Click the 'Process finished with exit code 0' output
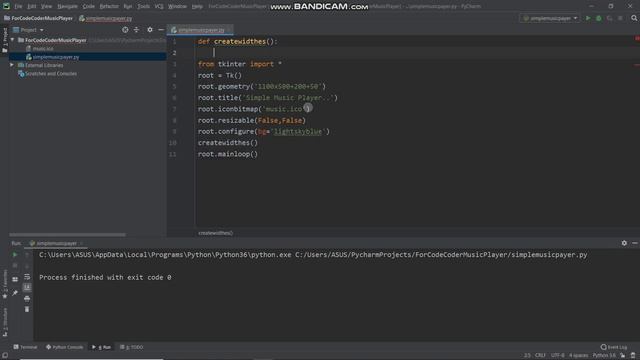Screen dimensions: 640x360 (x=105, y=277)
